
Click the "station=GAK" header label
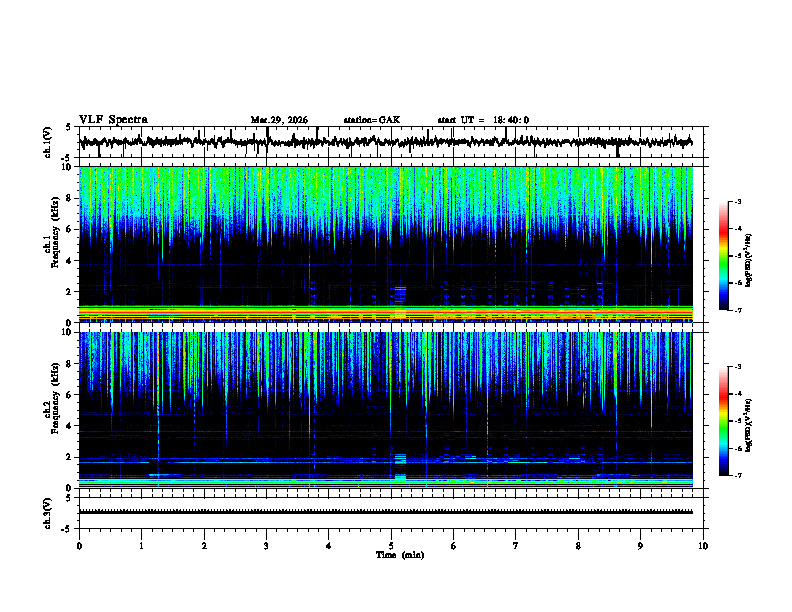[372, 120]
